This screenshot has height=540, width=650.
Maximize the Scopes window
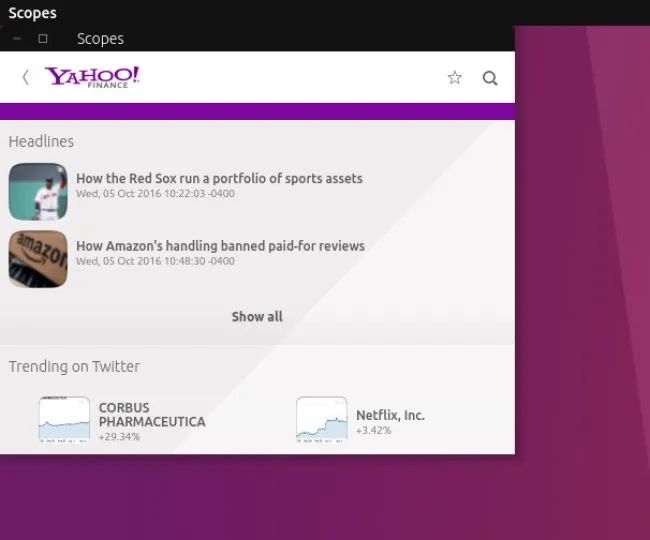(43, 39)
